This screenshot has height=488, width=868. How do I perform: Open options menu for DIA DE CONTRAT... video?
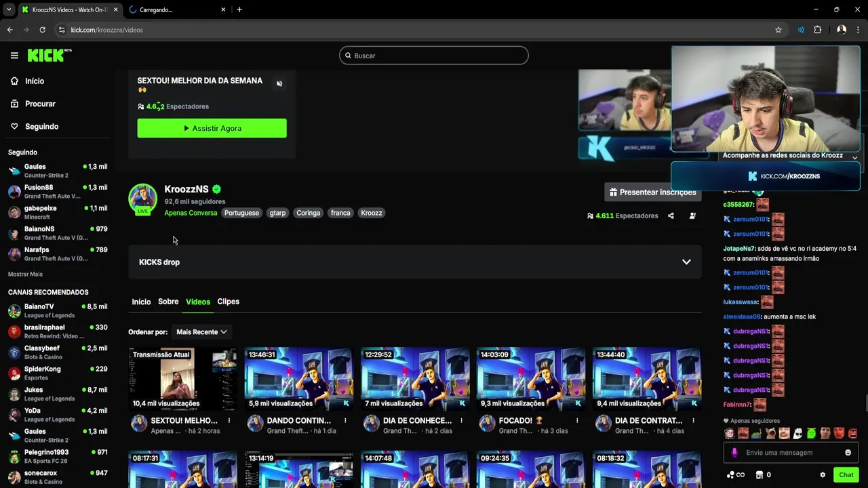693,421
